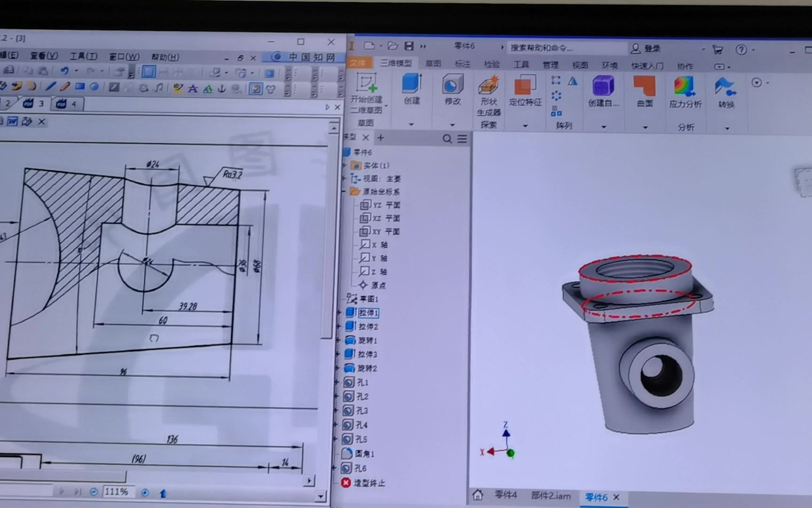Screen dimensions: 812x508
Task: Toggle the highlighted page view button in left toolbar
Action: [x=148, y=72]
